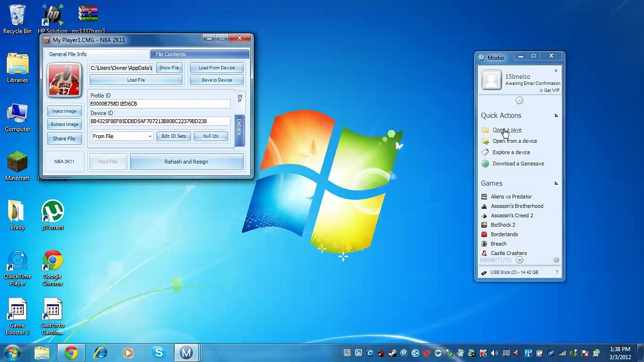Click the Open a save folder icon
Image resolution: width=644 pixels, height=362 pixels.
[485, 130]
